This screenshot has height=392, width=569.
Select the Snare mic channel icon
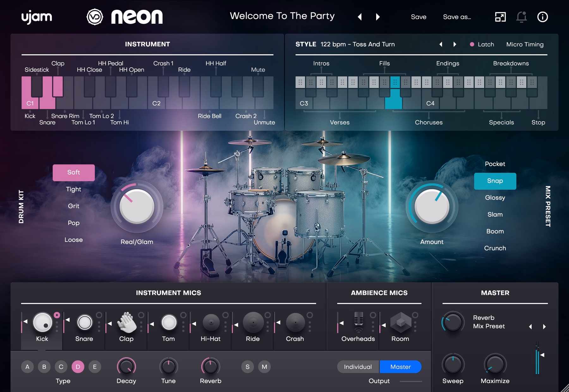84,322
